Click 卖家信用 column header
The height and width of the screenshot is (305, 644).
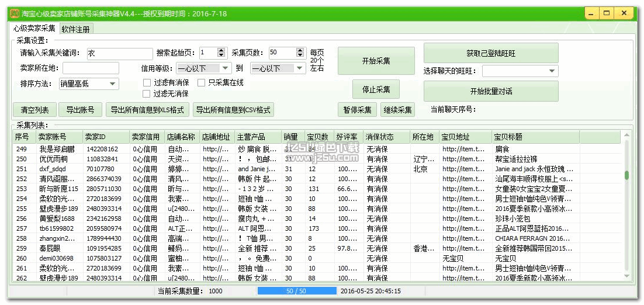(x=147, y=137)
